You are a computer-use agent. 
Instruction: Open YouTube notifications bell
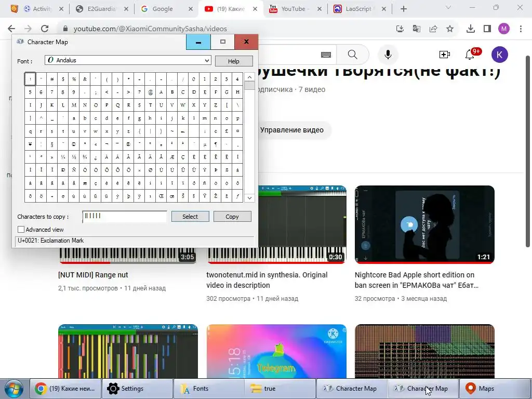coord(470,55)
